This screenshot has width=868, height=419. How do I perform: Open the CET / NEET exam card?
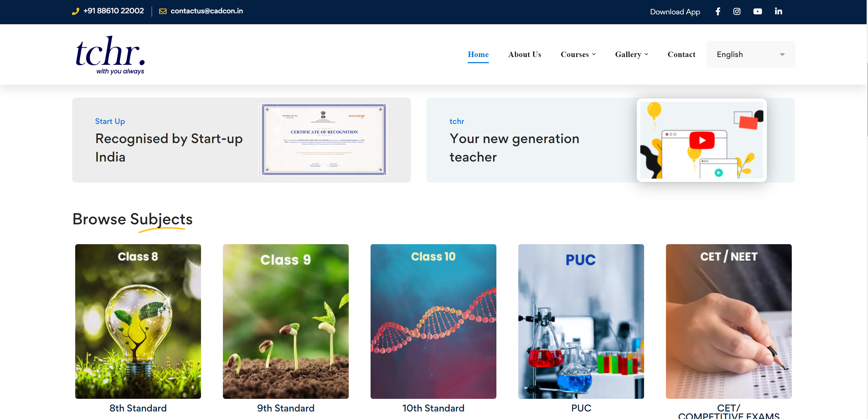pyautogui.click(x=729, y=321)
